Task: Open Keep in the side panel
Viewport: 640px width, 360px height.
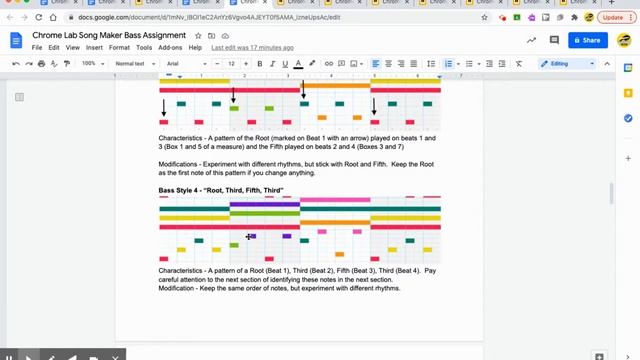Action: coord(628,93)
